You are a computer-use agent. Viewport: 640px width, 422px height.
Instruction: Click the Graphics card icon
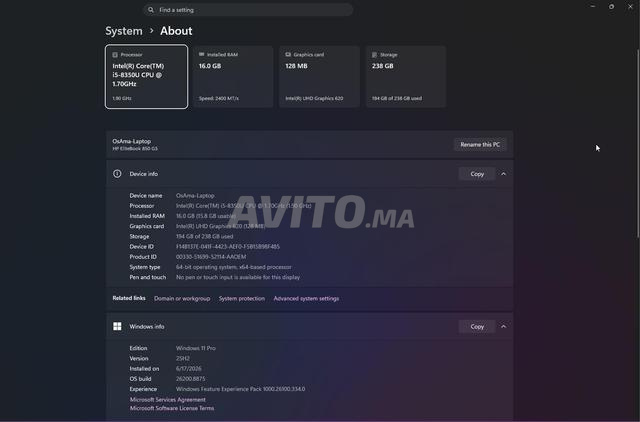click(288, 54)
